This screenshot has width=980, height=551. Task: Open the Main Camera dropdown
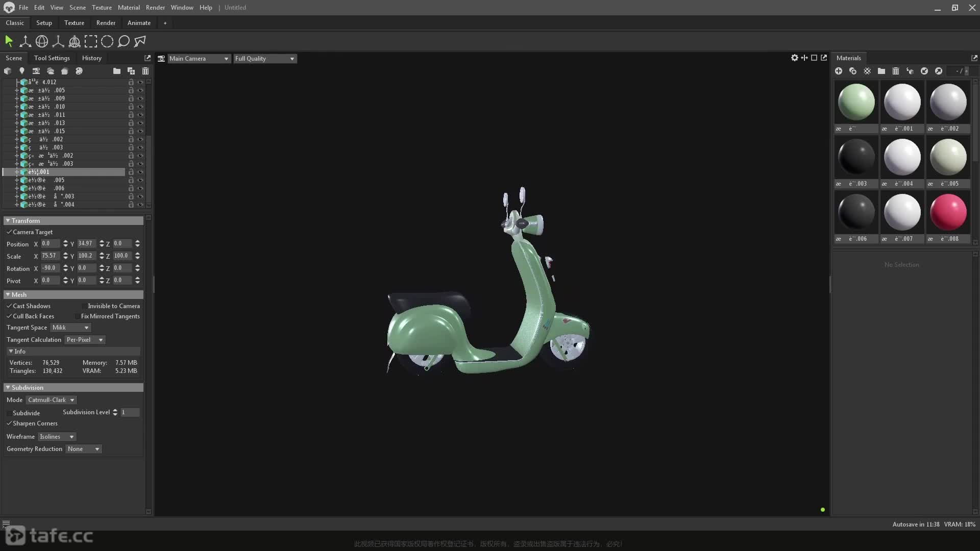199,59
